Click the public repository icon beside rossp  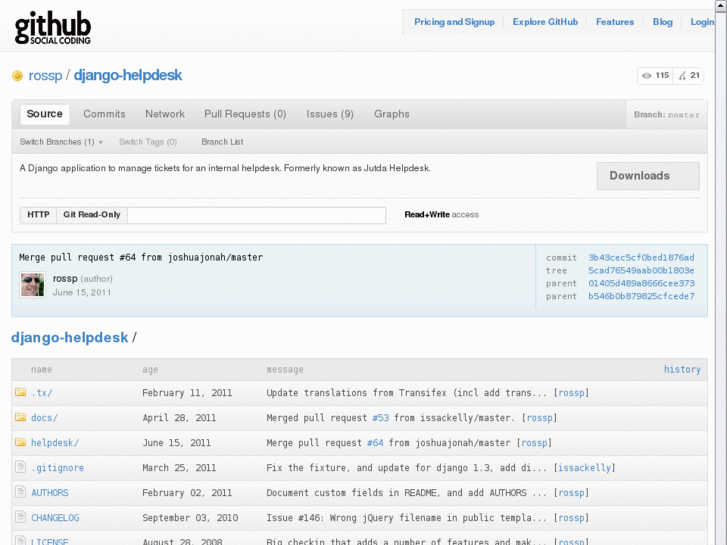17,76
